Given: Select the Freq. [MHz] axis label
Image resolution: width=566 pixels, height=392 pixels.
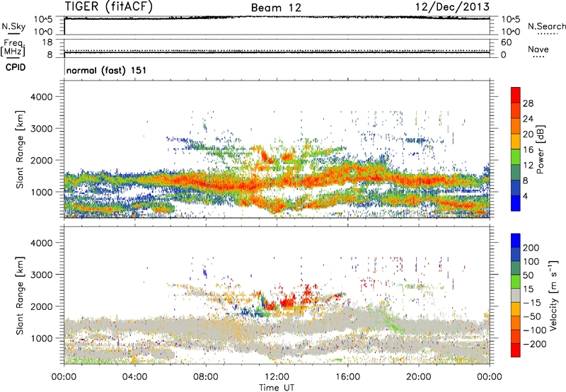Looking at the screenshot, I should point(13,47).
